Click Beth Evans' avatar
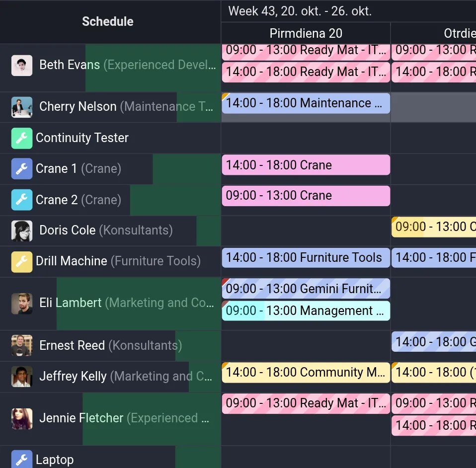476x468 pixels. tap(22, 66)
